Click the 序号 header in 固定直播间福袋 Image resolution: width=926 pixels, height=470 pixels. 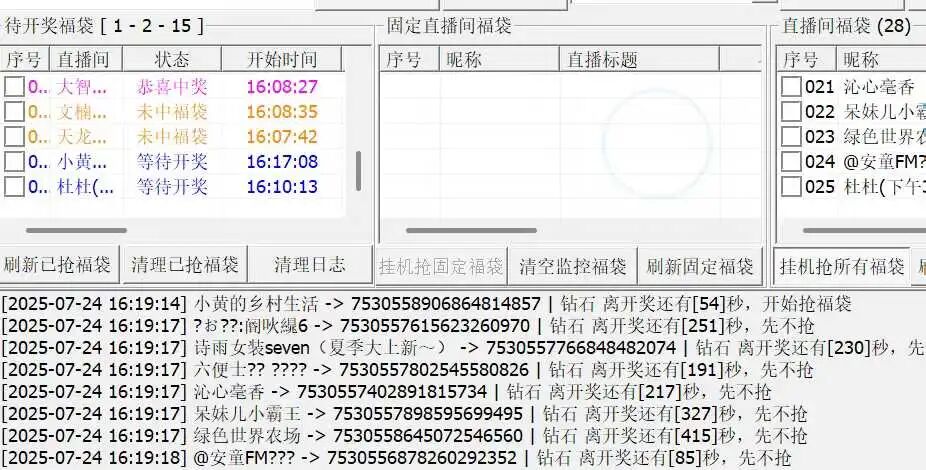pos(409,59)
